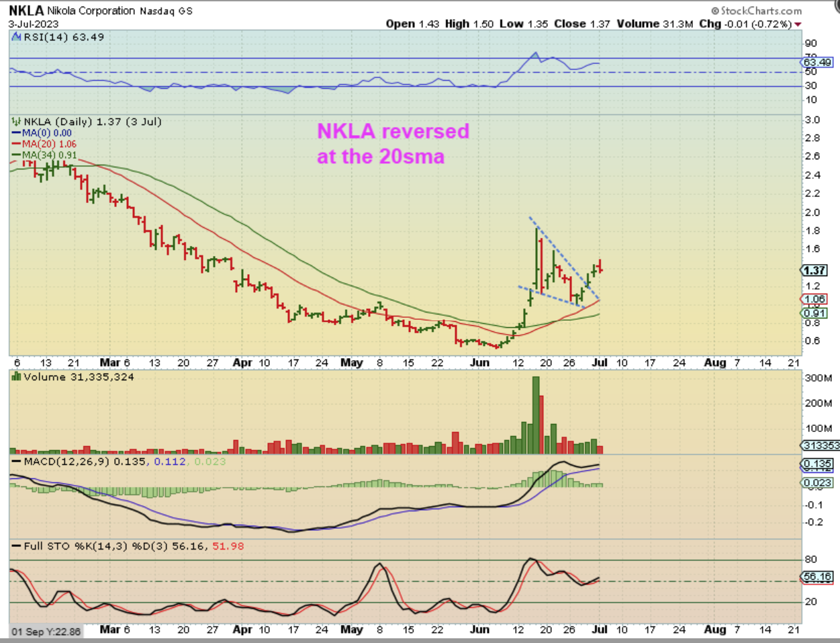Click the Nikola Corporation company name

click(91, 11)
